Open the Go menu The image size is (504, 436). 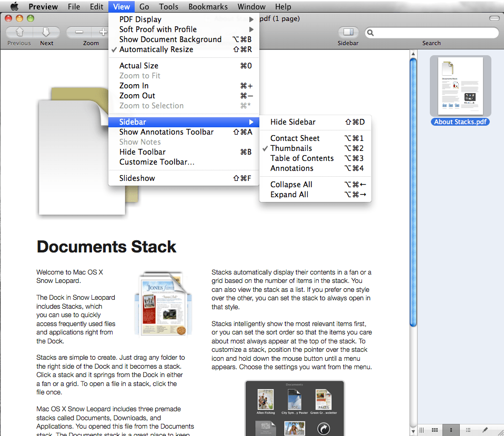coord(144,6)
